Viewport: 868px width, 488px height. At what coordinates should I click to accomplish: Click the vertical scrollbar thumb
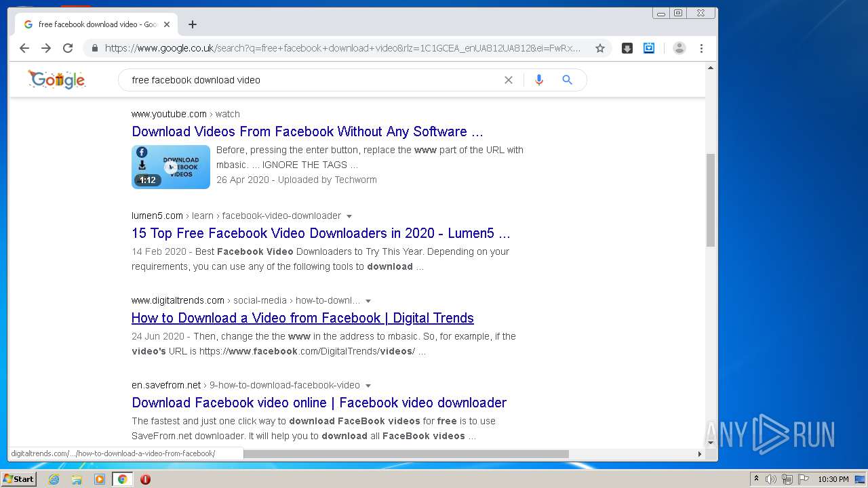click(x=711, y=200)
